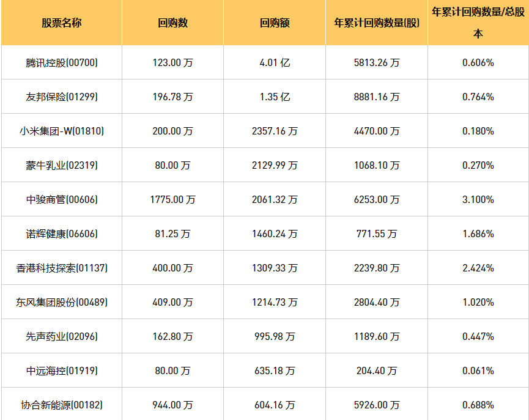The image size is (529, 420).
Task: Click the 回购数 column header
Action: [172, 23]
